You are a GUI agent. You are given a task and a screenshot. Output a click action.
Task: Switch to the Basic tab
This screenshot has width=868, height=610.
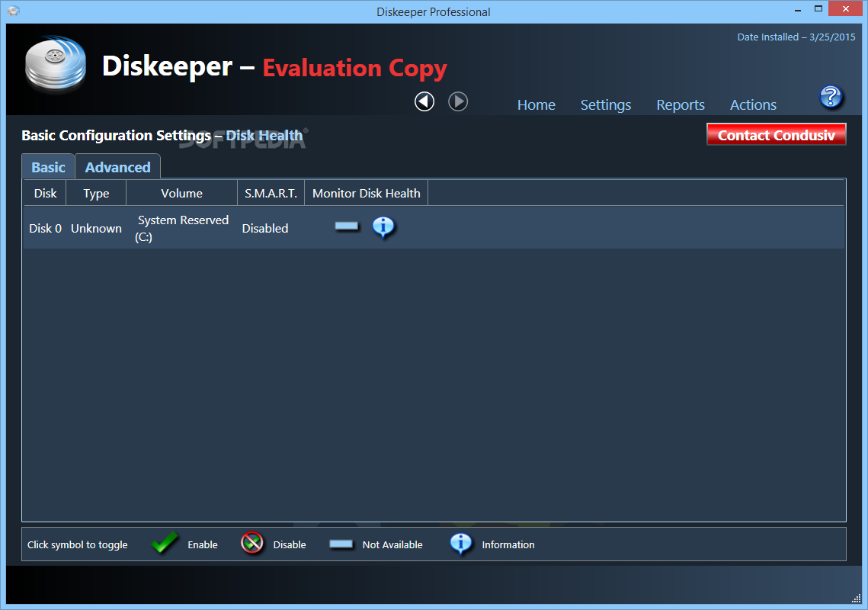tap(48, 167)
